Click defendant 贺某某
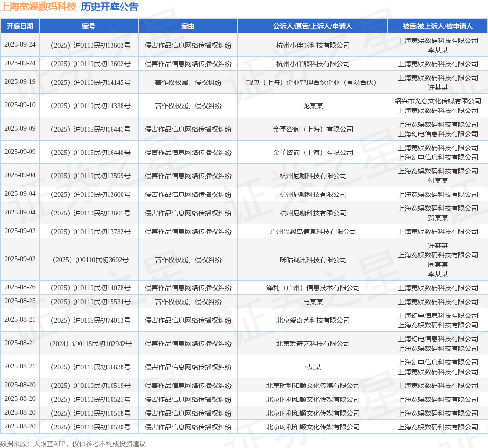The height and width of the screenshot is (448, 488). 437,218
